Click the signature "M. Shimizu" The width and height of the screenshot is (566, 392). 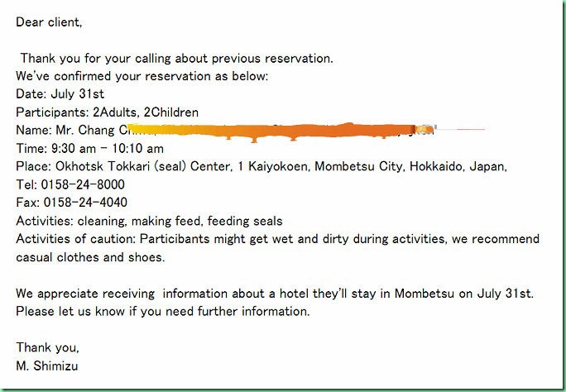47,366
